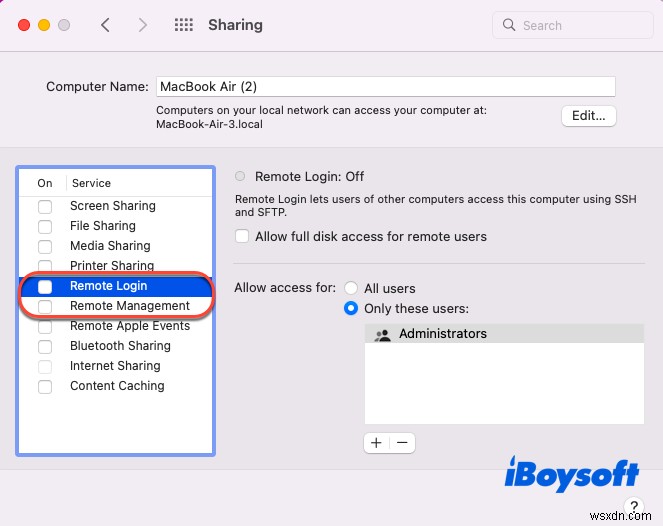
Task: Select Screen Sharing service row
Action: pos(115,206)
